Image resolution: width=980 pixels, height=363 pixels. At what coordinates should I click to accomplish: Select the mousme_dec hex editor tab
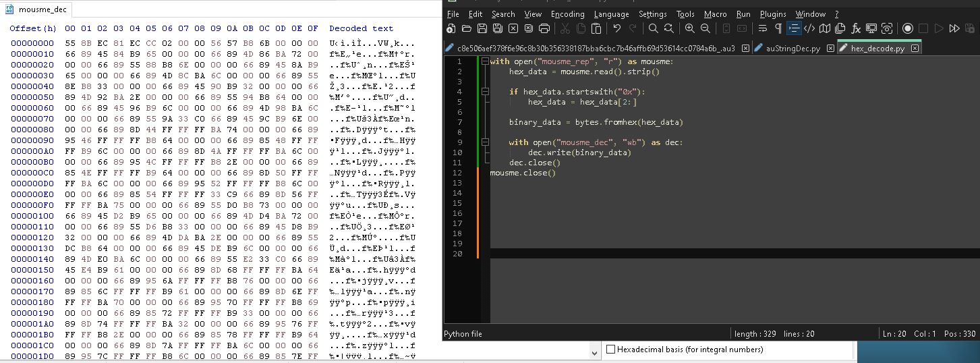tap(37, 9)
